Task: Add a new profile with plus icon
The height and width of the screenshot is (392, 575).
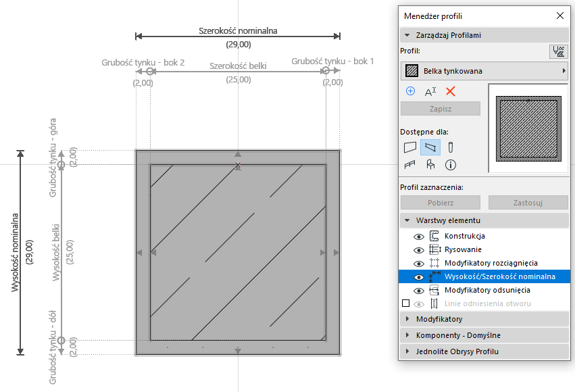Action: (410, 91)
